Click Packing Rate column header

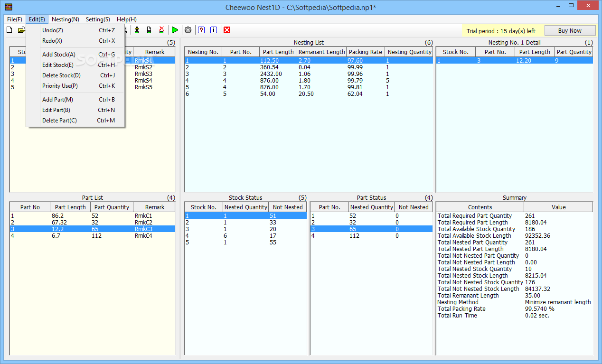(366, 52)
